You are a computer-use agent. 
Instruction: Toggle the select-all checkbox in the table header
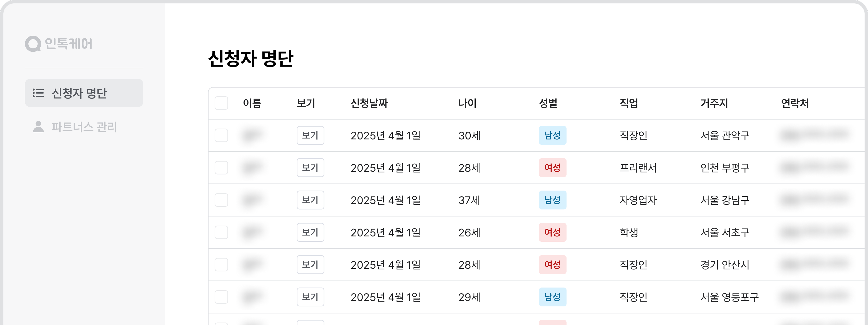221,103
